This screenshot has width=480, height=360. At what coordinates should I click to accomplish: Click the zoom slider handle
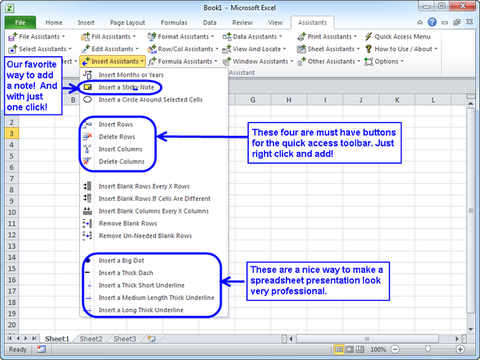point(428,349)
